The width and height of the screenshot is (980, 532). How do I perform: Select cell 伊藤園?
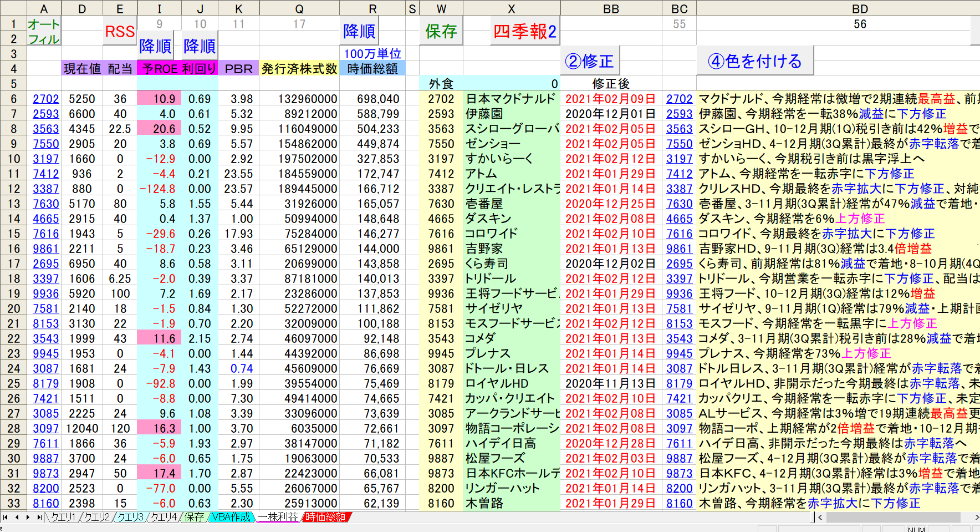point(511,114)
